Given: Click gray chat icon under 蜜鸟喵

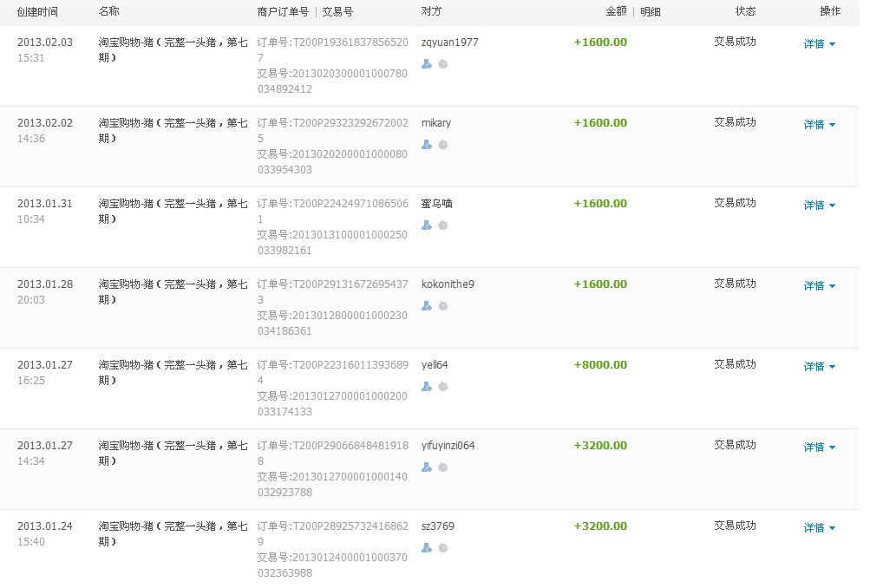Looking at the screenshot, I should click(x=442, y=225).
